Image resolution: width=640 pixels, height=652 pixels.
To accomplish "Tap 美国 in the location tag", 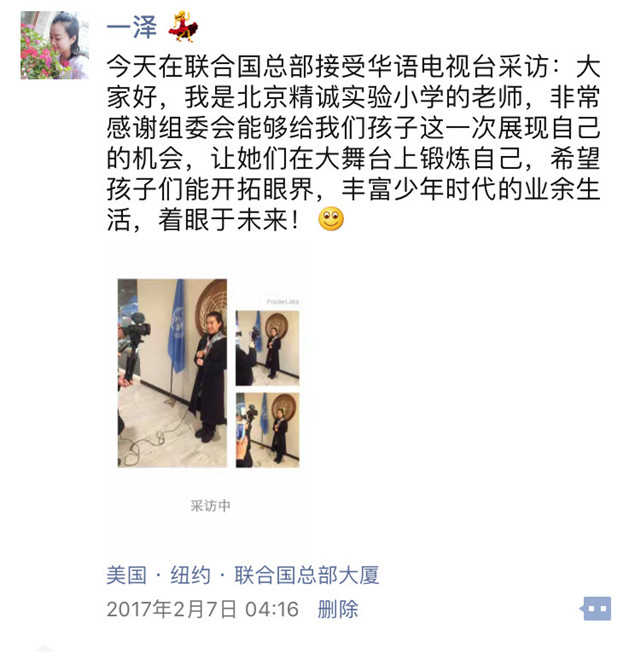I will (x=126, y=575).
